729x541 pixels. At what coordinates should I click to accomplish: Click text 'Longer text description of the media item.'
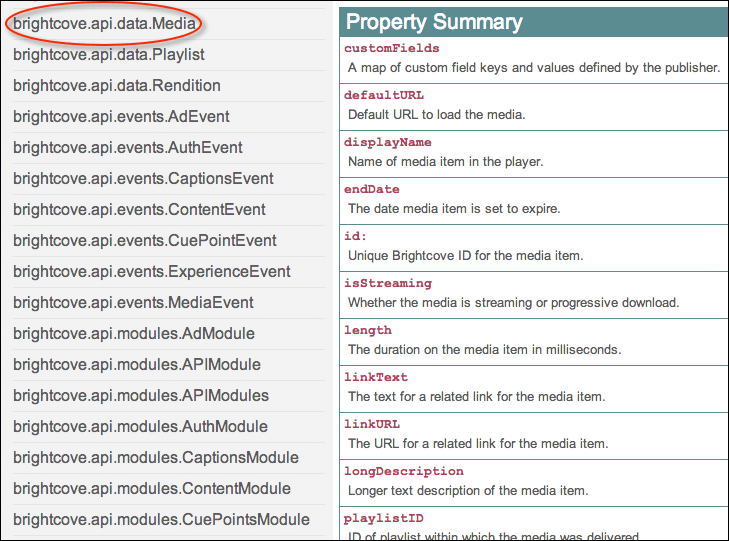pos(468,491)
